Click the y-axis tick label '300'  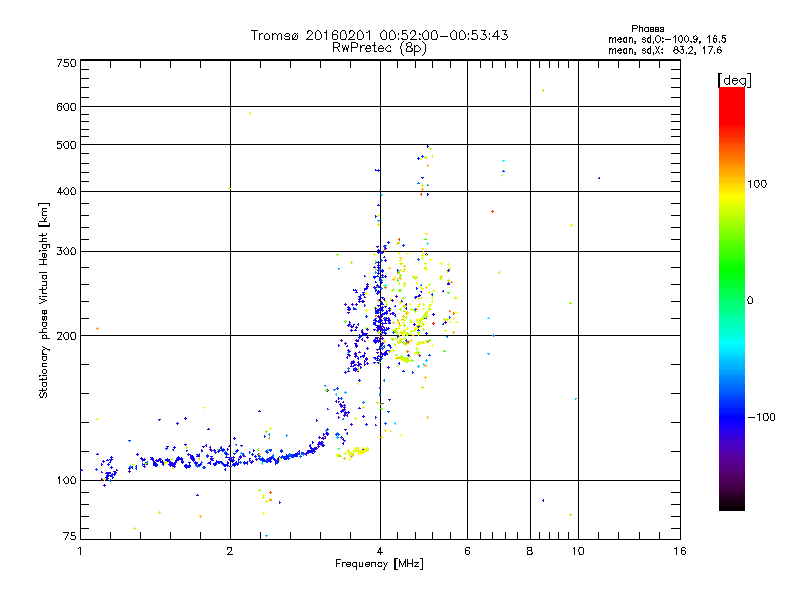(66, 252)
